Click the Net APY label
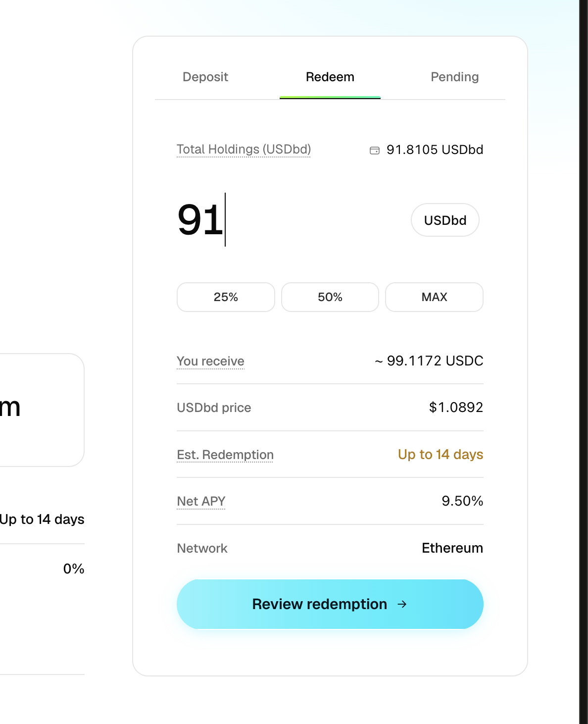588x724 pixels. click(x=201, y=501)
